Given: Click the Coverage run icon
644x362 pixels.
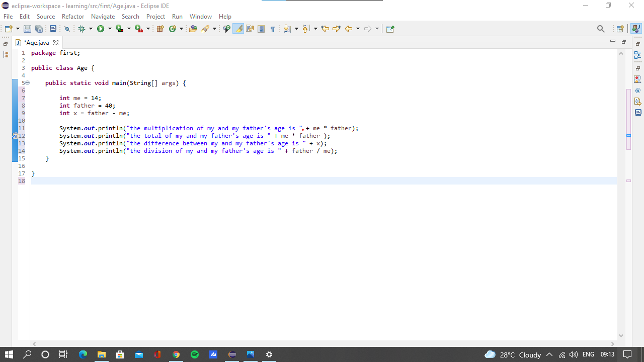Looking at the screenshot, I should click(119, 29).
